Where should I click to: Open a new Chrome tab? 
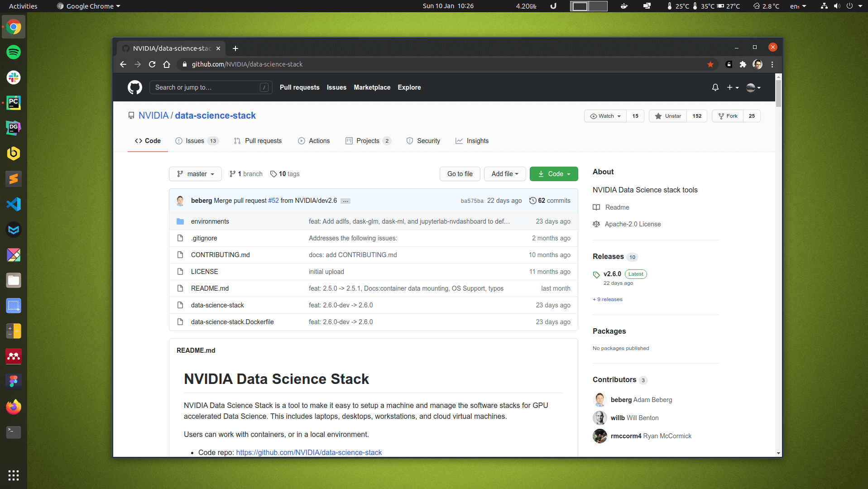235,48
